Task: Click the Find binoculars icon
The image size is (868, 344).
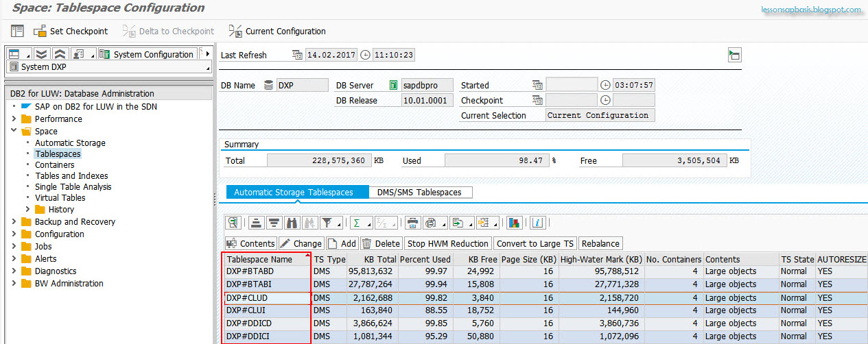Action: [x=291, y=223]
